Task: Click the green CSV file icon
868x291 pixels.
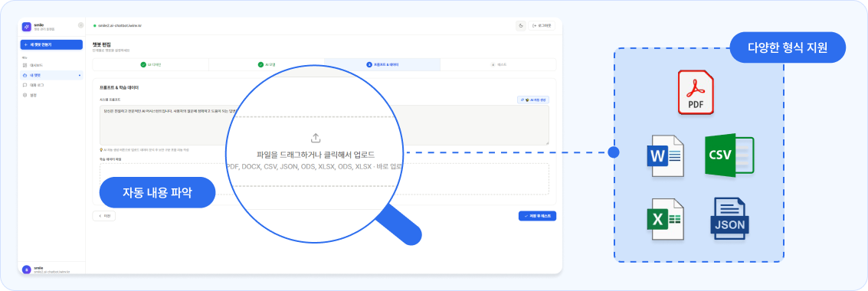Action: [x=729, y=155]
